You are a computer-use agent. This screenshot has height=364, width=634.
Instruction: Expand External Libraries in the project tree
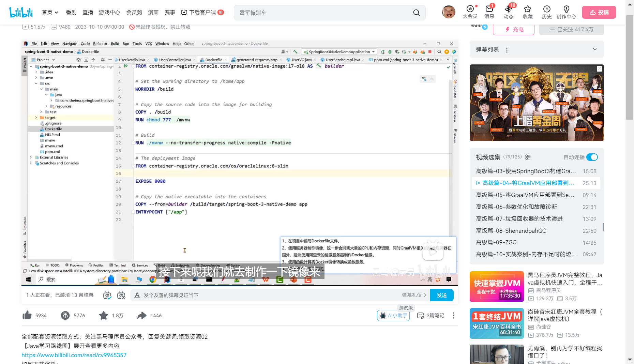[x=31, y=157]
